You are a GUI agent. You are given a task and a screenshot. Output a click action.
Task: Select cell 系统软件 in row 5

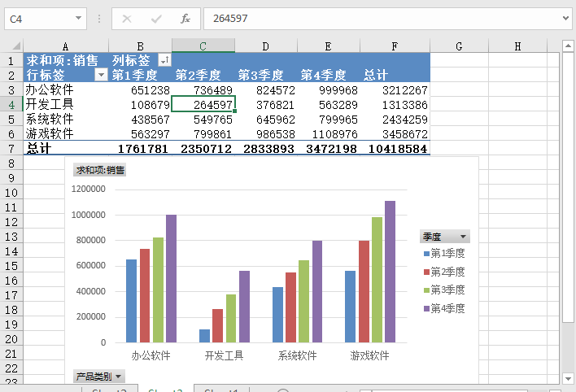(66, 119)
